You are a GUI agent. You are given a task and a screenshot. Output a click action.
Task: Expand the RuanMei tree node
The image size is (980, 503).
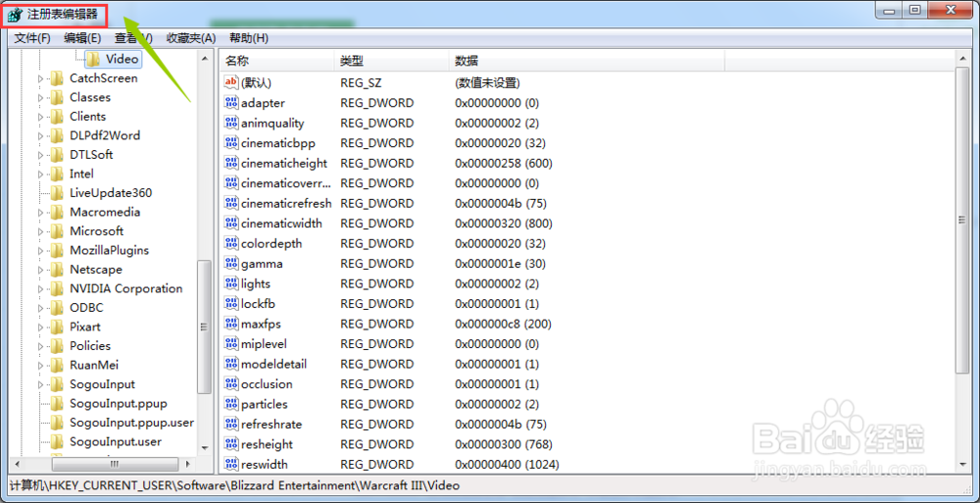click(x=40, y=366)
